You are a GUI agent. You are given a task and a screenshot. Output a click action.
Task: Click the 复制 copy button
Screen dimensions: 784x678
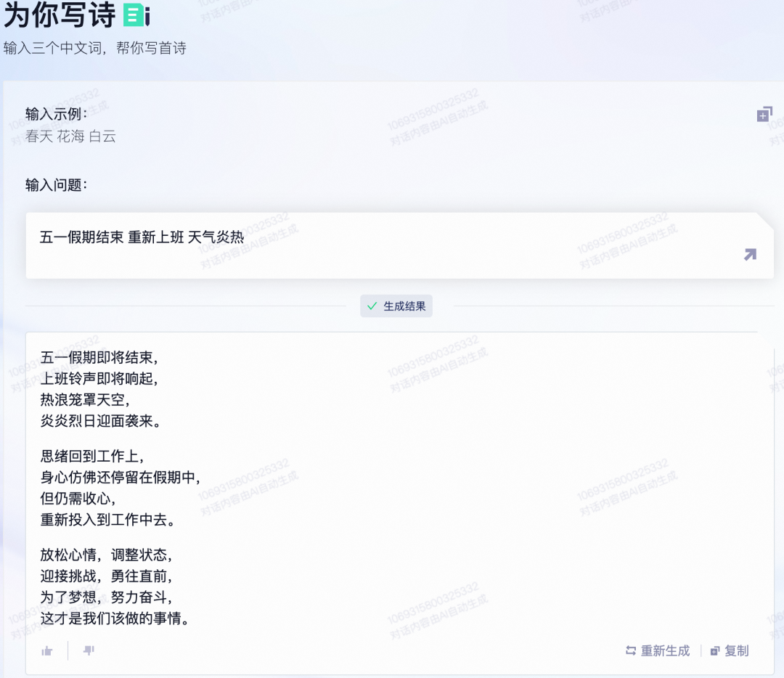(737, 651)
